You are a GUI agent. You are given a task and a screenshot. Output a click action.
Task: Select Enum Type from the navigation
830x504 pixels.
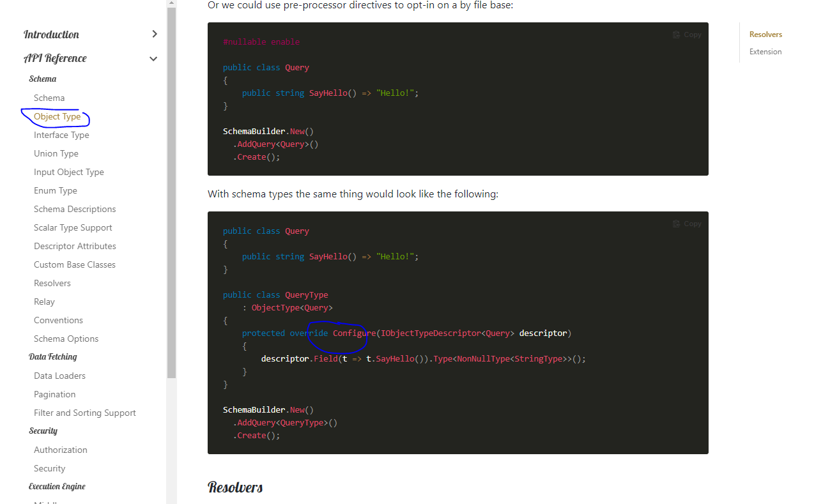[x=55, y=190]
